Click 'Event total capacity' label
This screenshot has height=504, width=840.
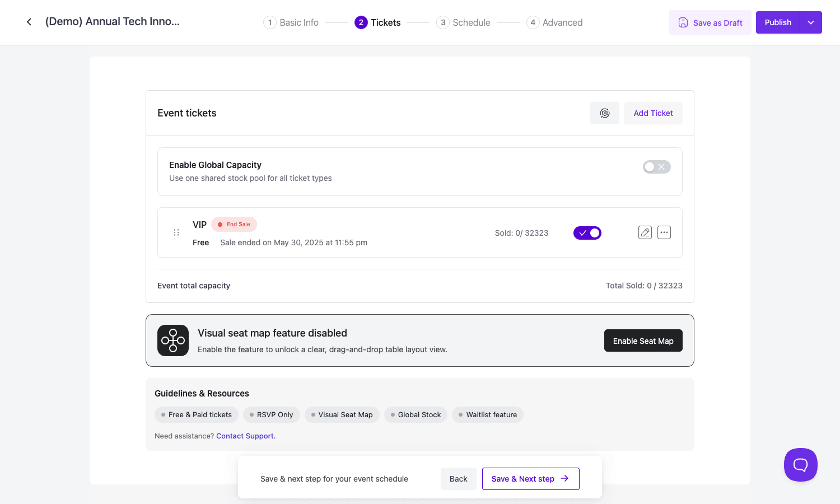194,286
